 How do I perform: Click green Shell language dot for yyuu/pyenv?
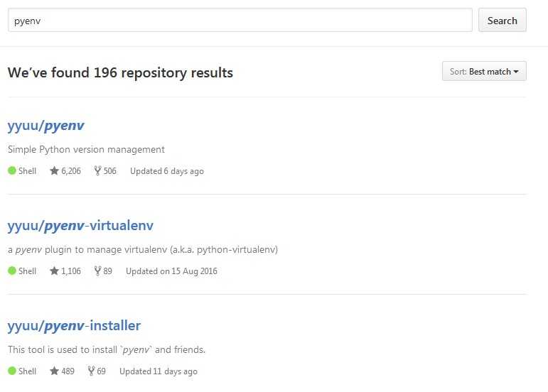coord(12,170)
